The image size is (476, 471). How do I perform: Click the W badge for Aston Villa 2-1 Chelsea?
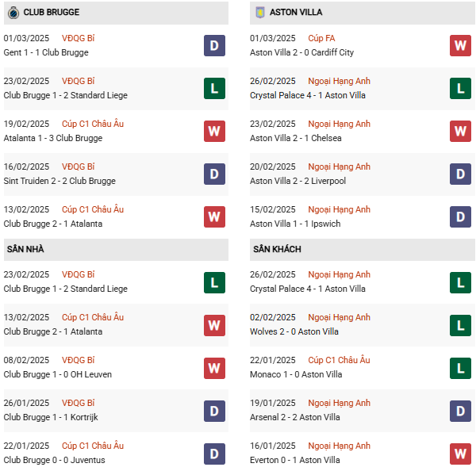460,131
